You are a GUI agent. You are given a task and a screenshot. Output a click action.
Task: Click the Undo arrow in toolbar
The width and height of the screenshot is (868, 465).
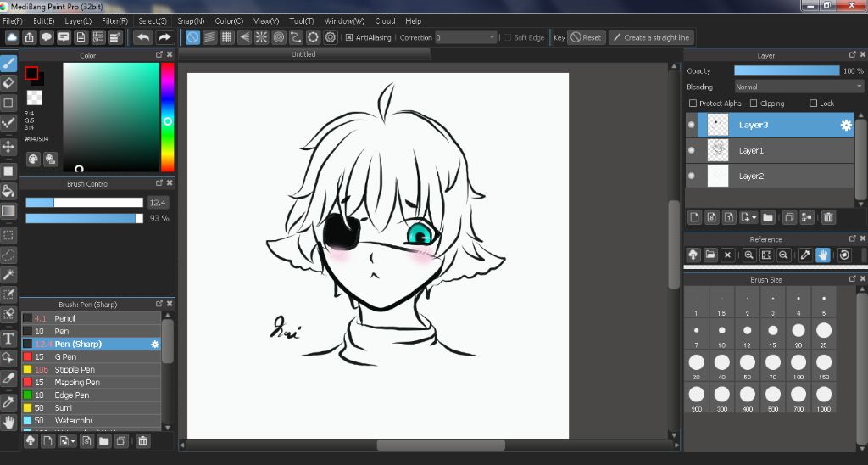[x=143, y=37]
